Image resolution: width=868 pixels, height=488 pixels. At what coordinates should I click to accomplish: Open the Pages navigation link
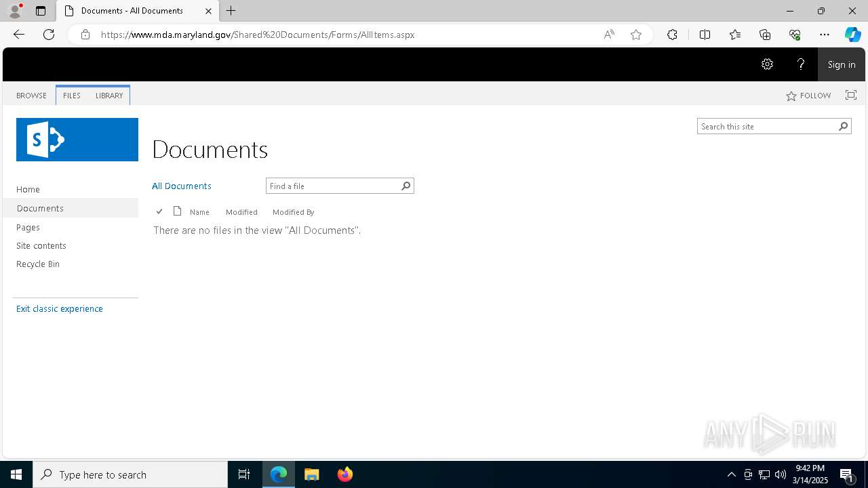click(x=28, y=227)
